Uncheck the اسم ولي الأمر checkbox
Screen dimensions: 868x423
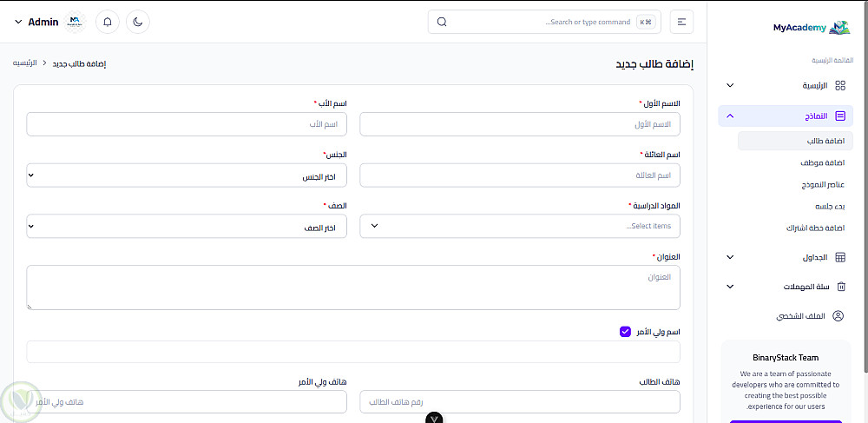[625, 332]
